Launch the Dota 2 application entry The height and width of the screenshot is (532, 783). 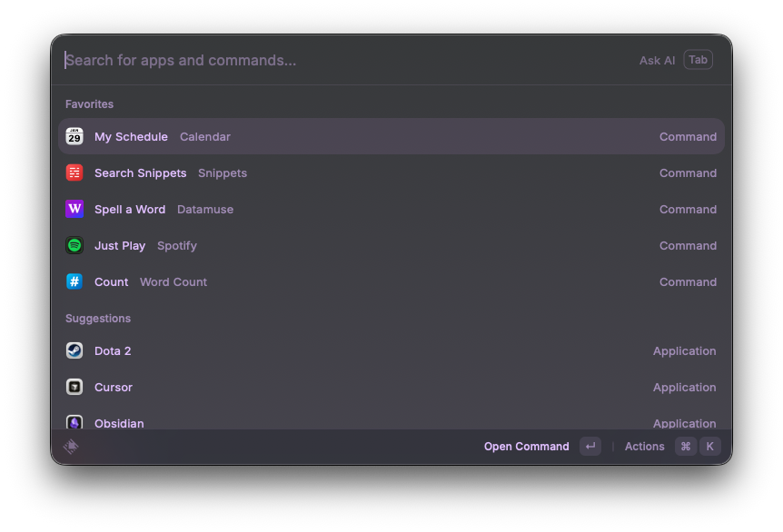tap(391, 350)
